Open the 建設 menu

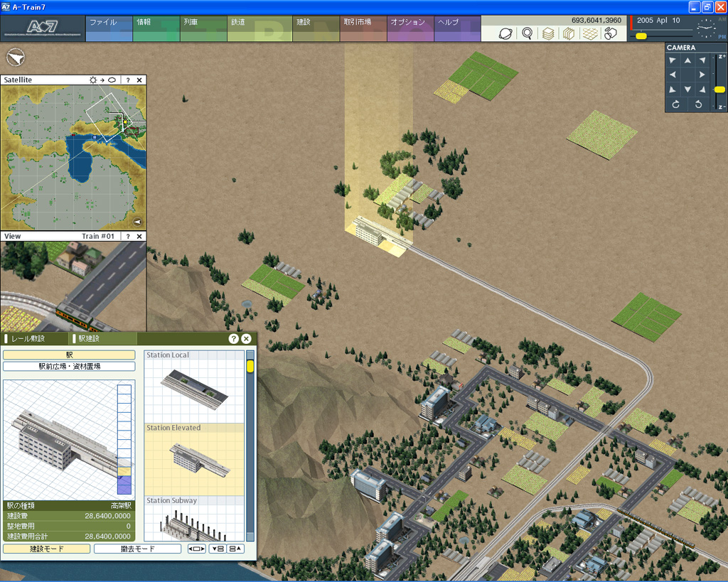[316, 28]
